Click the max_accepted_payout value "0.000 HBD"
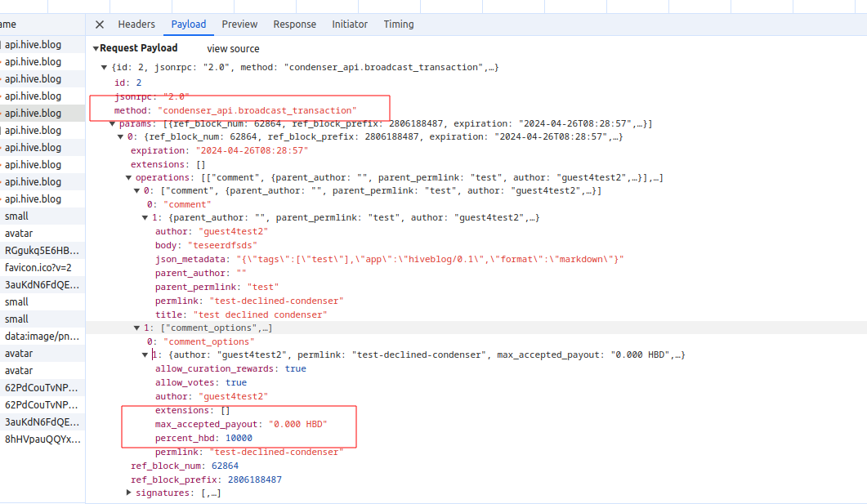 click(x=297, y=424)
